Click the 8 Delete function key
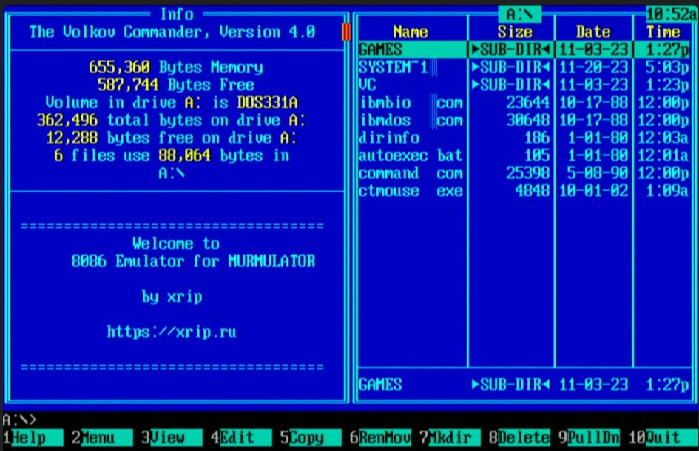Image resolution: width=699 pixels, height=451 pixels. tap(519, 438)
